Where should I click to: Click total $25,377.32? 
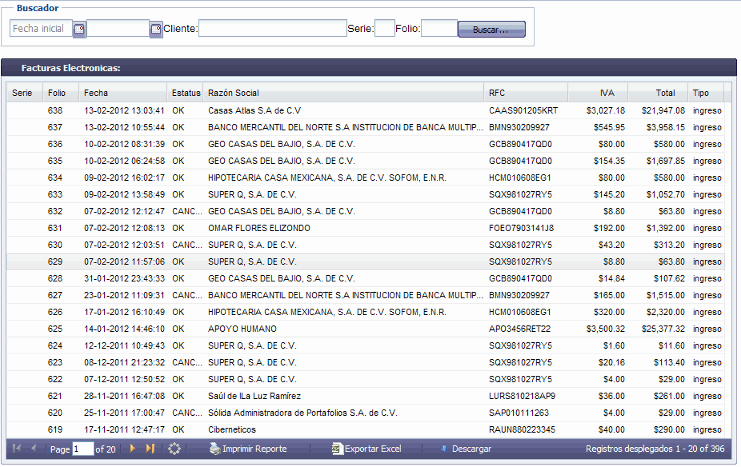click(x=663, y=329)
